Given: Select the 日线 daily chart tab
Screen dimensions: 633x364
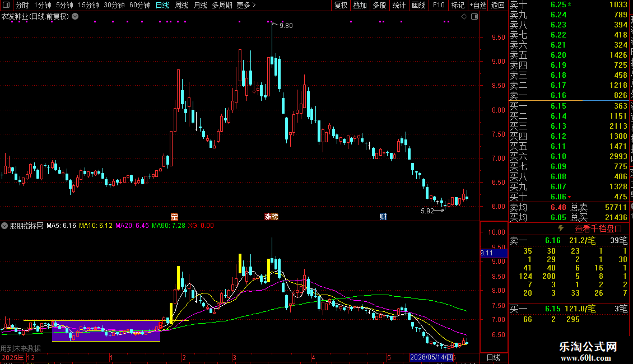Looking at the screenshot, I should coord(162,5).
